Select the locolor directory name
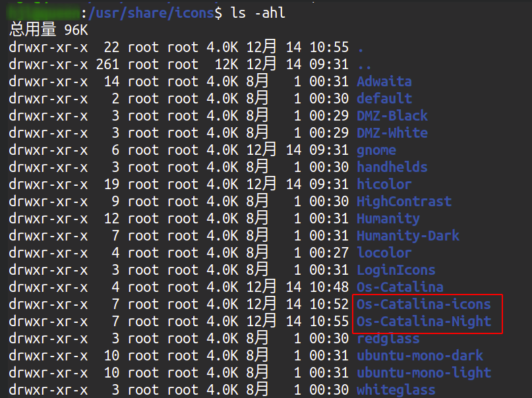This screenshot has width=532, height=398. pos(384,252)
